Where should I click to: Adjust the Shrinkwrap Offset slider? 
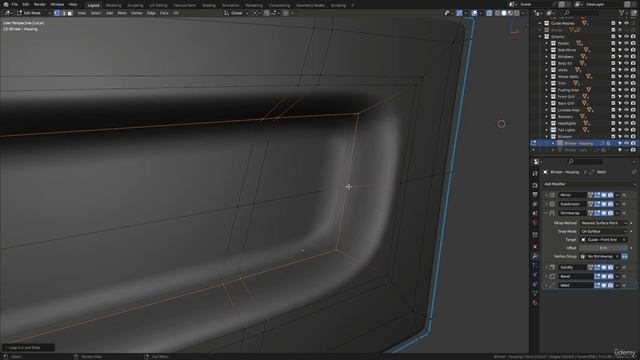(604, 248)
